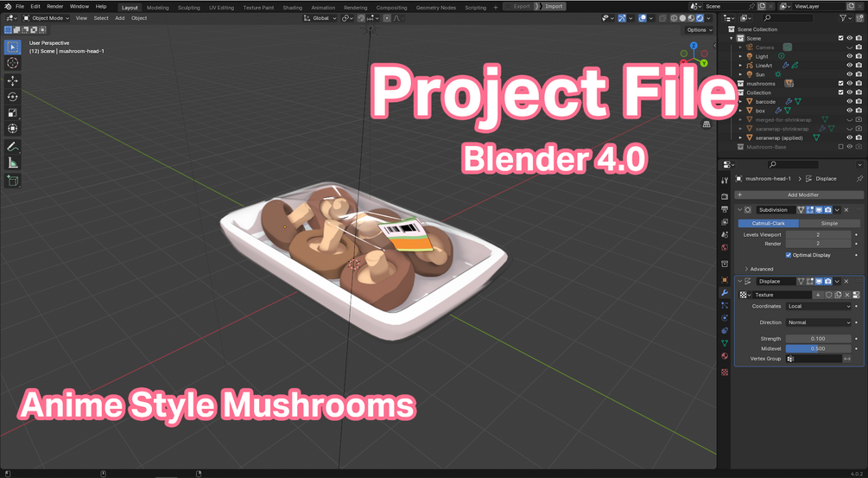Open the Object Data mesh tab
This screenshot has height=478, width=868.
pyautogui.click(x=725, y=343)
